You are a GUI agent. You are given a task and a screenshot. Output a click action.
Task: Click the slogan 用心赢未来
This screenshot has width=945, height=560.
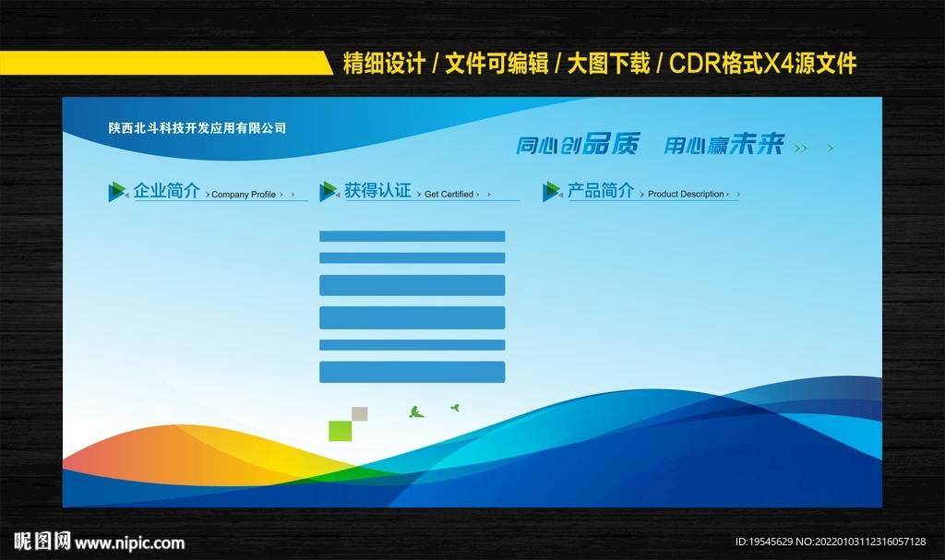point(724,144)
